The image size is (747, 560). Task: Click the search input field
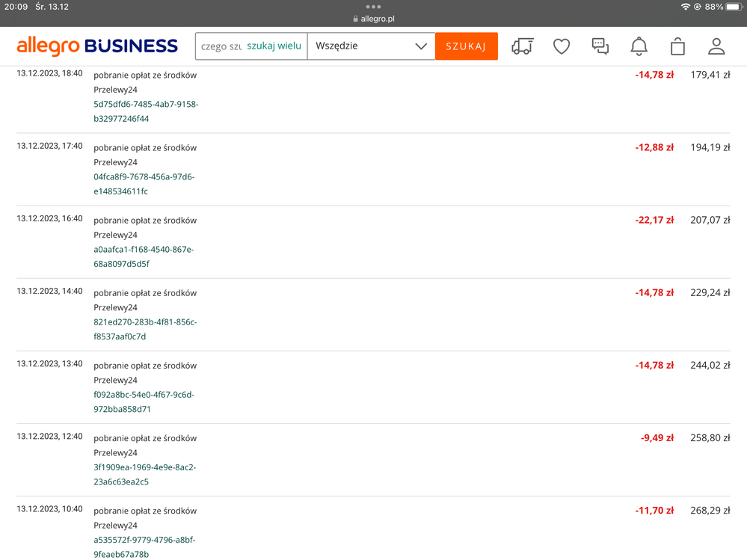tap(221, 46)
